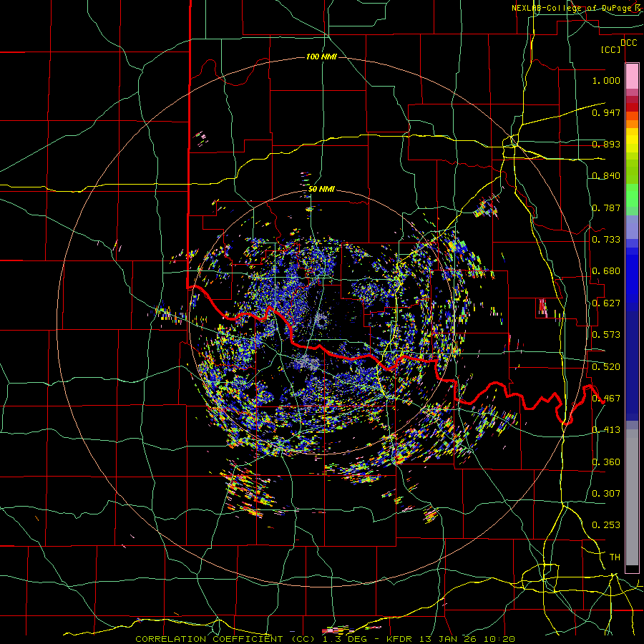Pick the red segment of the color bar
Viewport: 644px width, 644px height.
632,107
